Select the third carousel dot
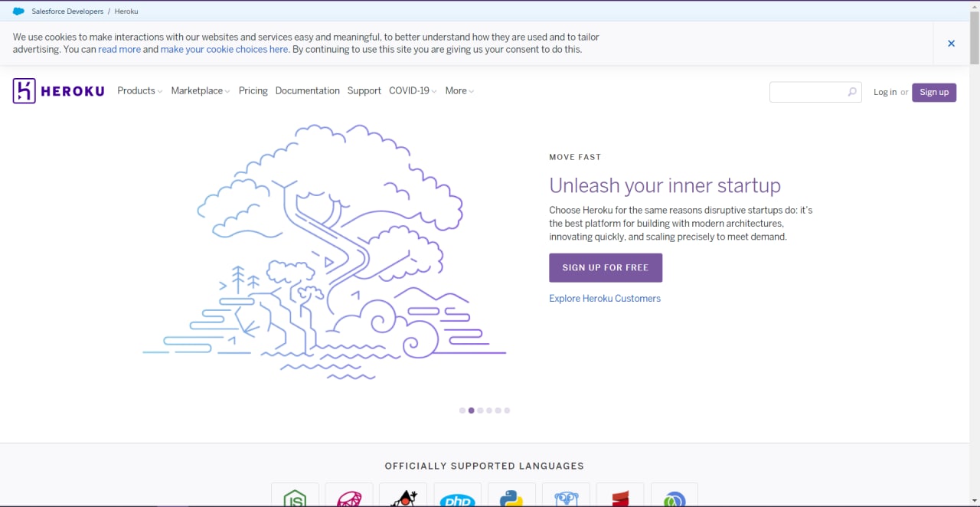 pyautogui.click(x=480, y=411)
